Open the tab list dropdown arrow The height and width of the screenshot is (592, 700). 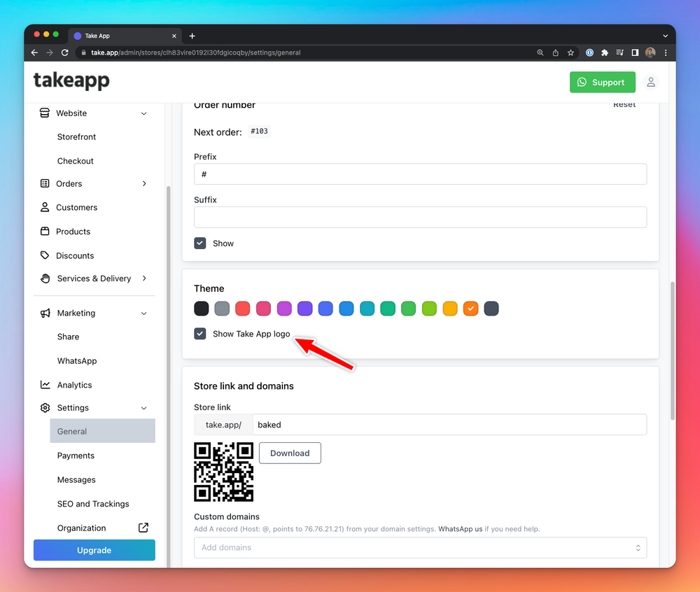[665, 36]
